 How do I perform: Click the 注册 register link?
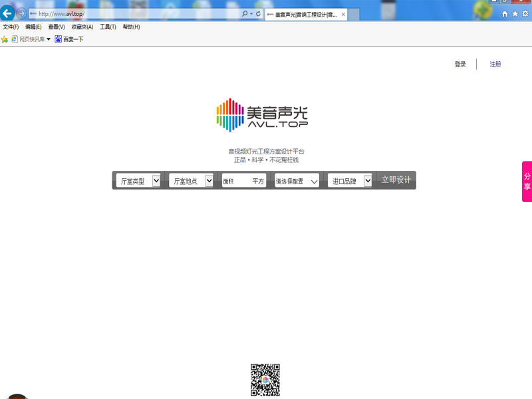(495, 64)
